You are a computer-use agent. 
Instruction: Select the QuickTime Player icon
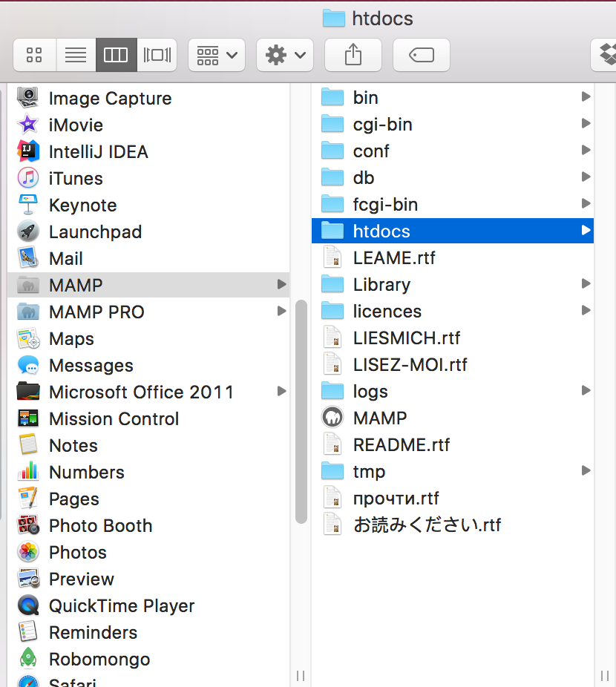tap(28, 605)
